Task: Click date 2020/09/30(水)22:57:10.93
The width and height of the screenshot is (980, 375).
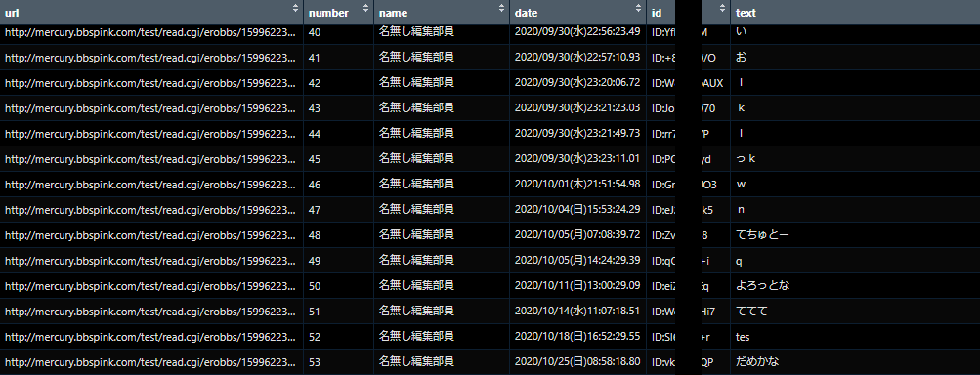Action: coord(577,57)
